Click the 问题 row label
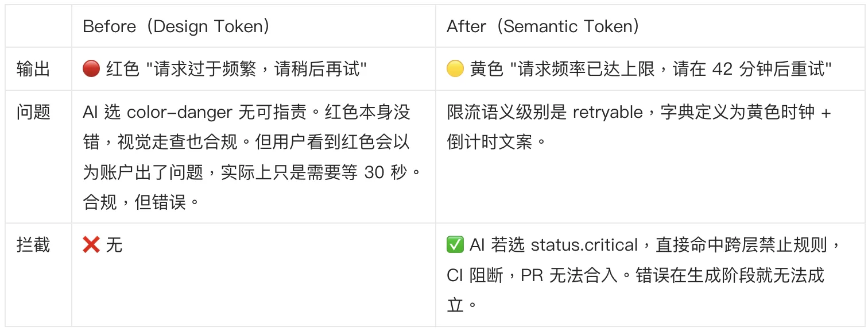The width and height of the screenshot is (868, 330). (33, 112)
